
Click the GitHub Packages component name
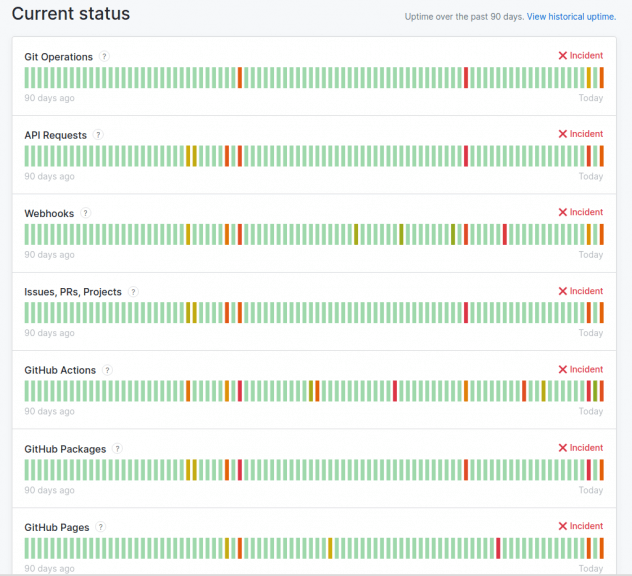pyautogui.click(x=65, y=449)
